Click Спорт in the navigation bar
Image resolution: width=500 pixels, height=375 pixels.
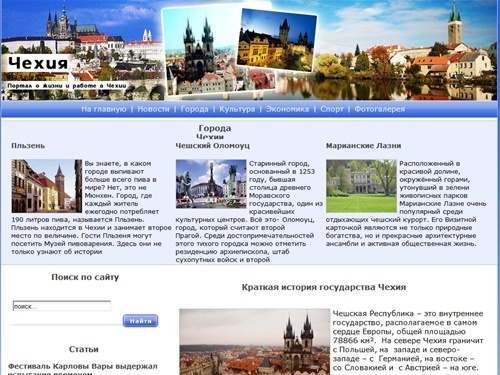(332, 109)
